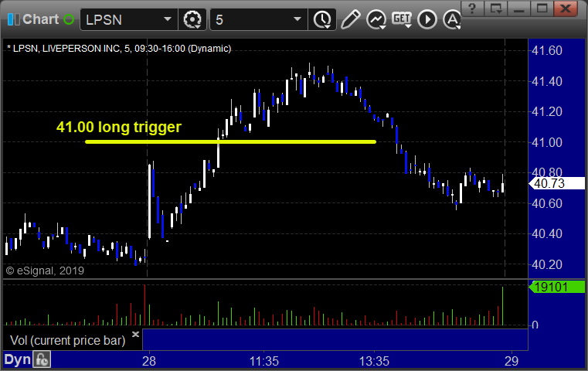
Task: Open chart settings gear menu
Action: tap(192, 19)
